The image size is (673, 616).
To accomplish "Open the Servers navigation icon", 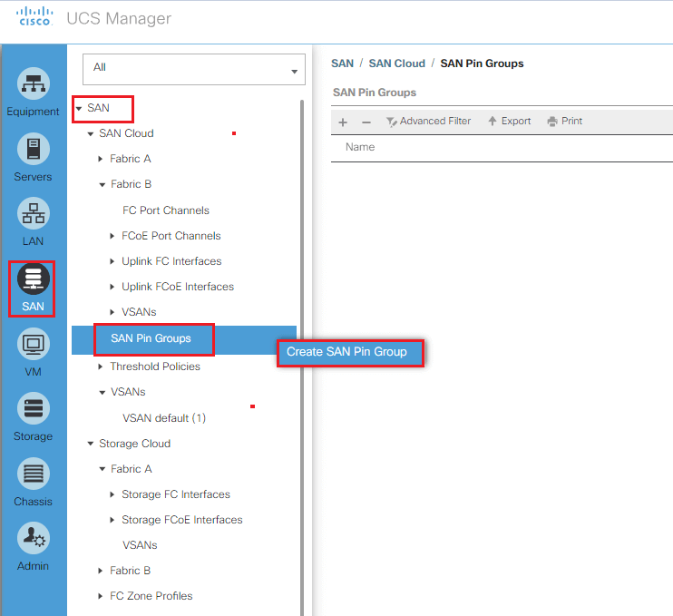I will 33,149.
